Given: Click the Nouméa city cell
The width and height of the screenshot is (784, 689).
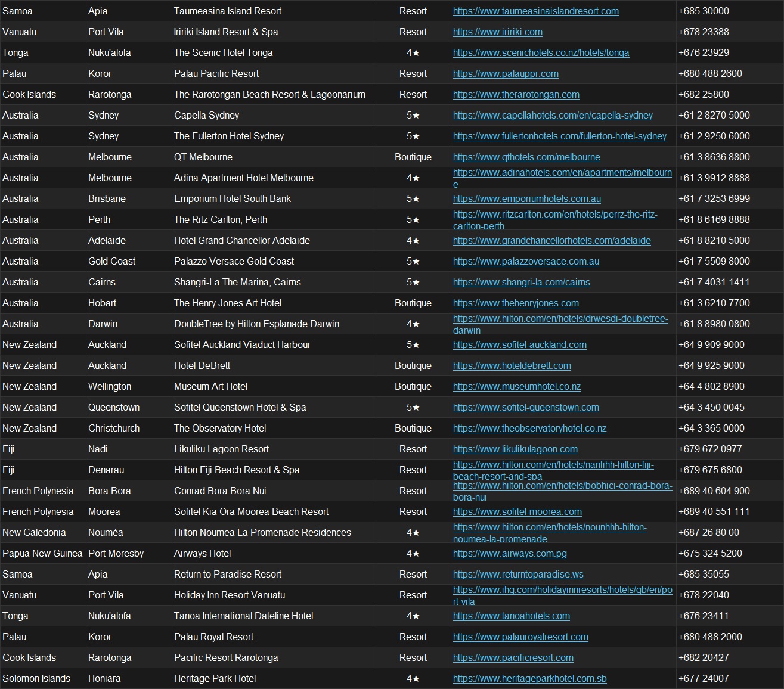Looking at the screenshot, I should point(129,532).
